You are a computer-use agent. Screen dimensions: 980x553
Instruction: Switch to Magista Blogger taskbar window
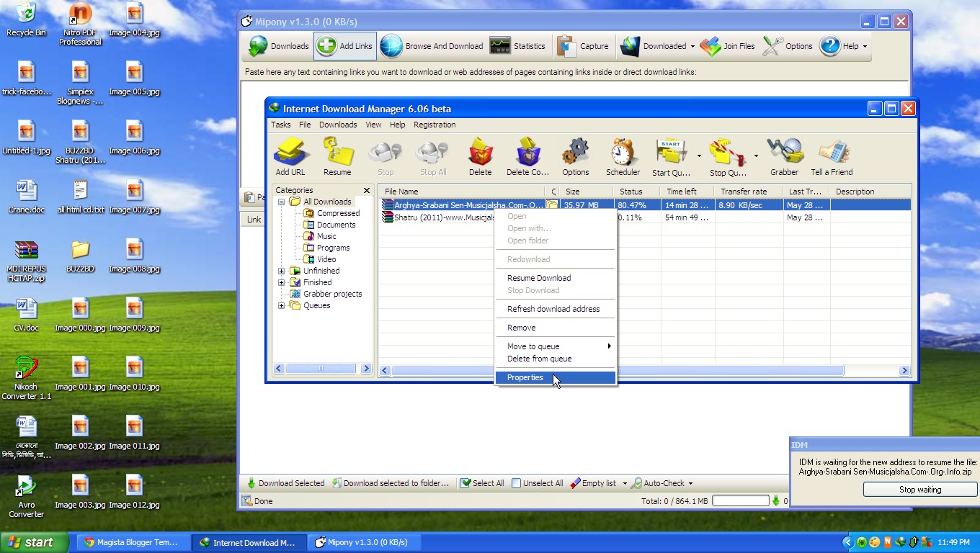132,542
